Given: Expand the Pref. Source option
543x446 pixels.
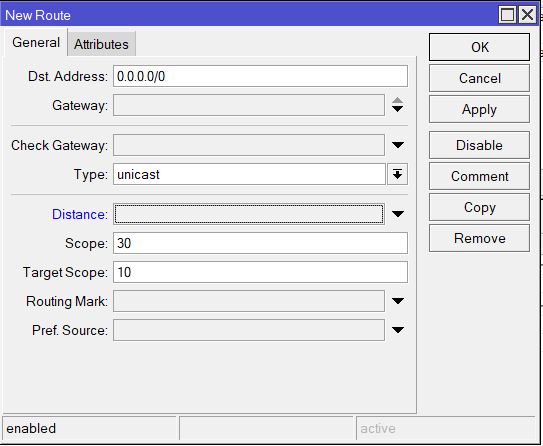Looking at the screenshot, I should click(398, 330).
